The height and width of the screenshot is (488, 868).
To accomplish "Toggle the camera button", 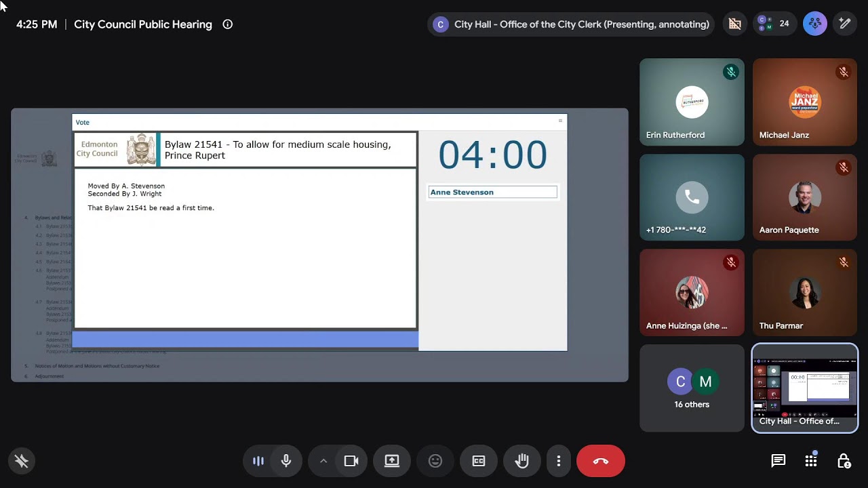I will 351,461.
